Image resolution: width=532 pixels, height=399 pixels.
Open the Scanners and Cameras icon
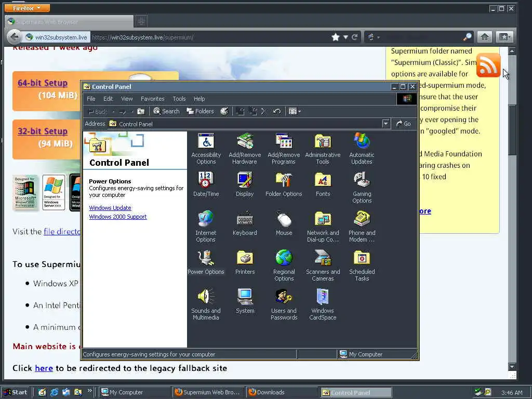tap(323, 265)
